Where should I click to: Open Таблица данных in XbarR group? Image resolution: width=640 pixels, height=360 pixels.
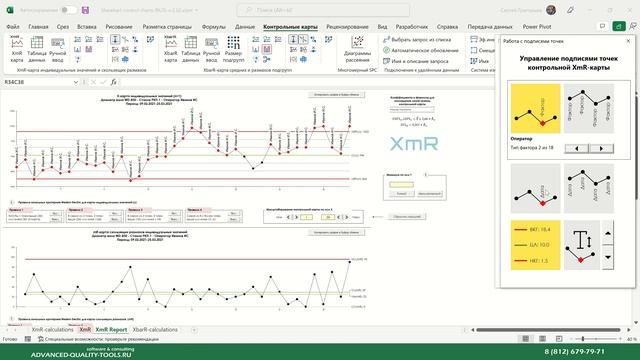[191, 49]
